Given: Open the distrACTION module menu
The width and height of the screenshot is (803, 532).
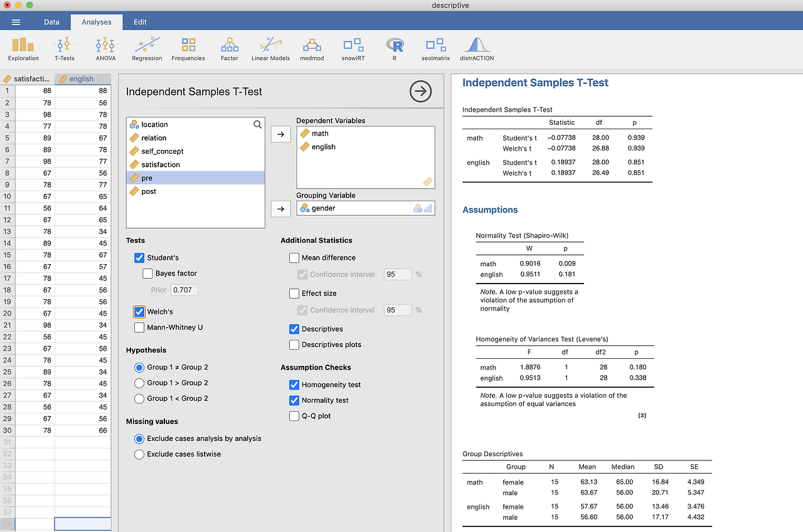Looking at the screenshot, I should (477, 49).
